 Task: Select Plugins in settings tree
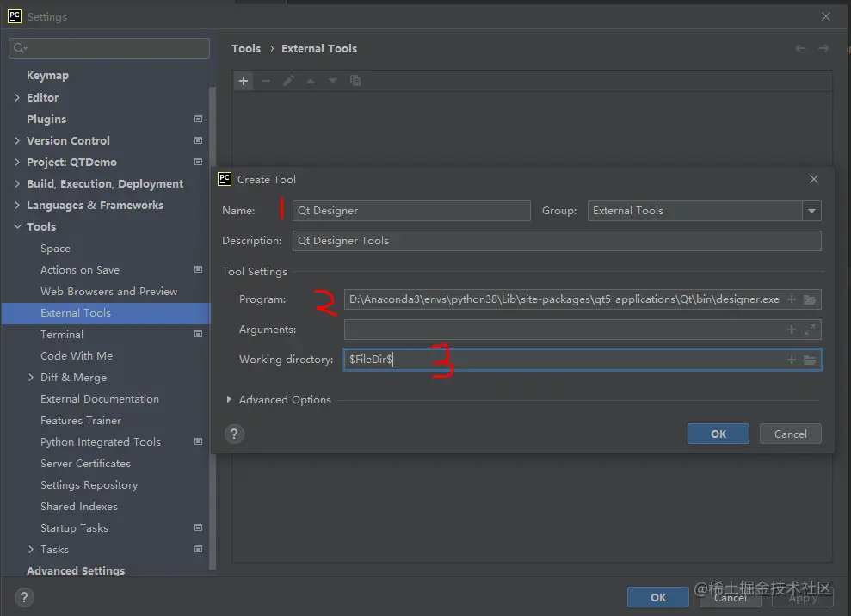click(46, 119)
